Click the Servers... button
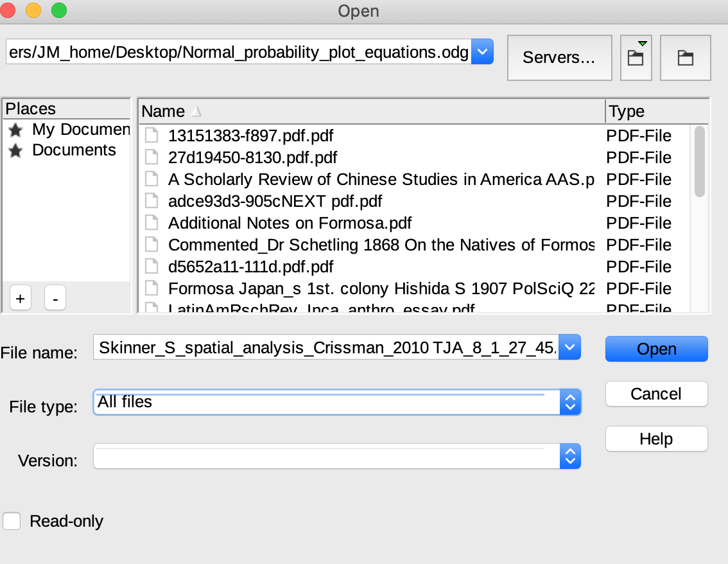Screen dimensions: 728x564 coord(559,58)
